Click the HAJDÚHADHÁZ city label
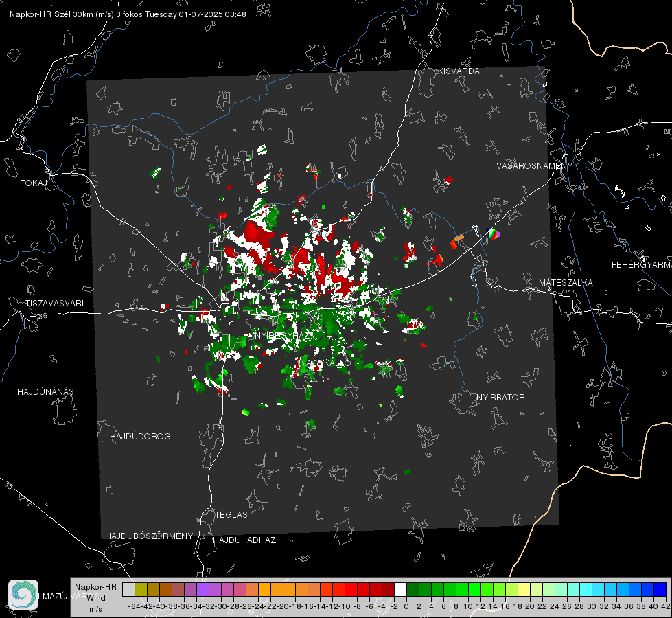Screen dimensions: 672x618 coord(244,540)
